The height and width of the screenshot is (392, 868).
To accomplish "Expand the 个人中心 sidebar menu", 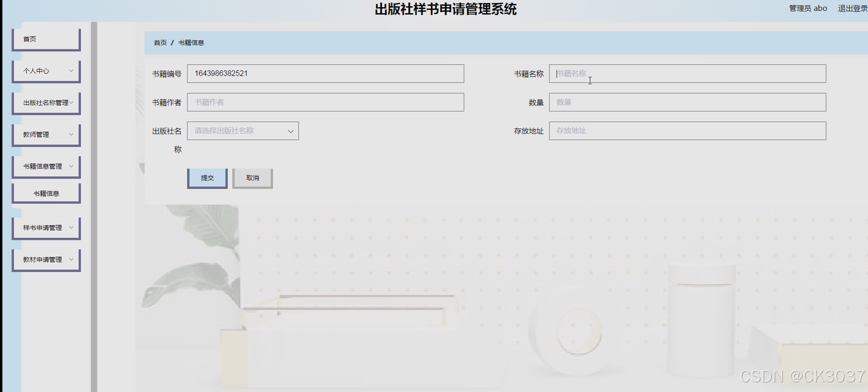I will [x=46, y=71].
